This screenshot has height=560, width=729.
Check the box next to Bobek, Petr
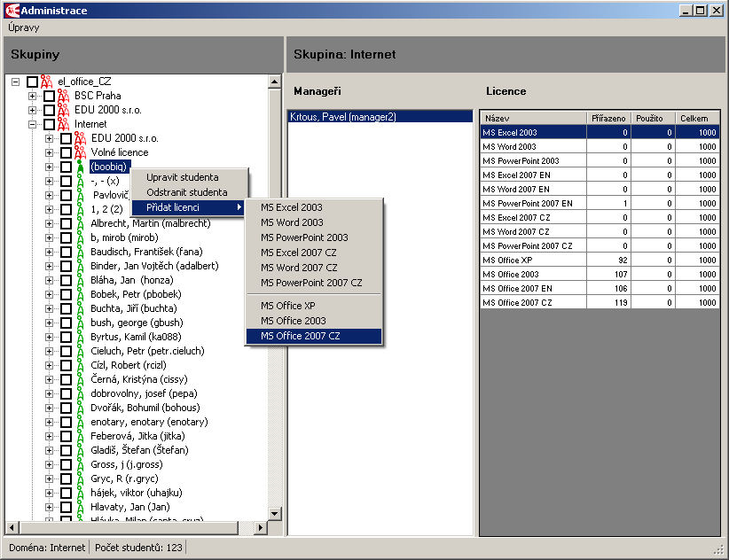[66, 294]
